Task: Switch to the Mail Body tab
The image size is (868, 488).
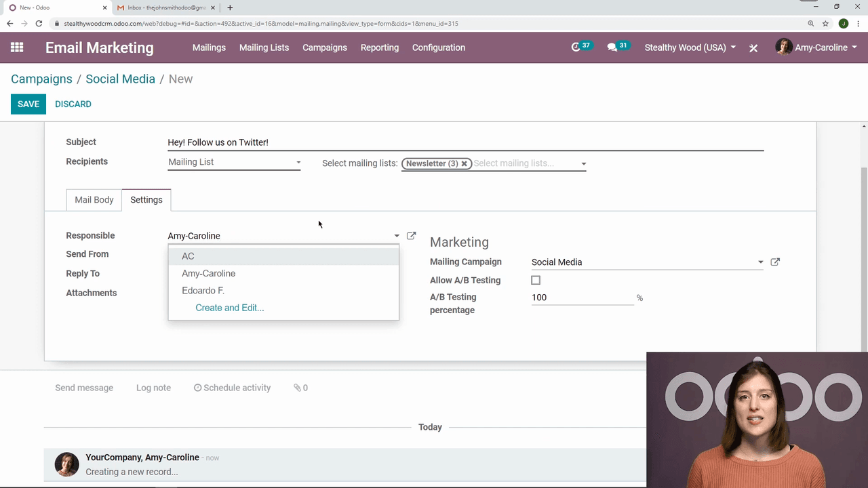Action: tap(94, 200)
